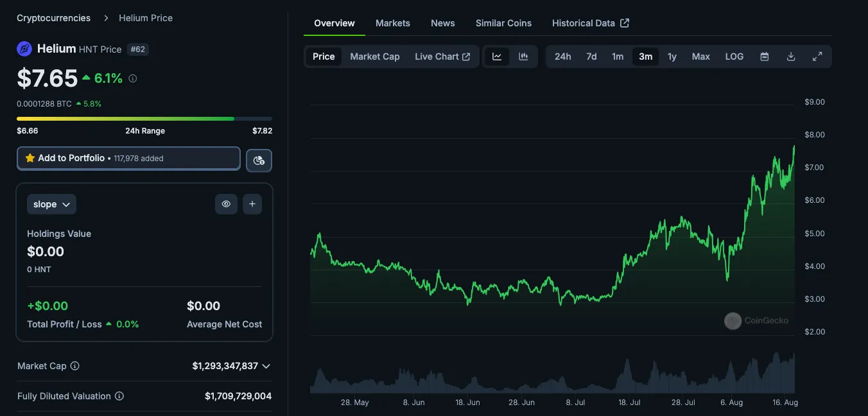Click the 0.0001288 BTC value
The image size is (868, 416).
coord(44,103)
